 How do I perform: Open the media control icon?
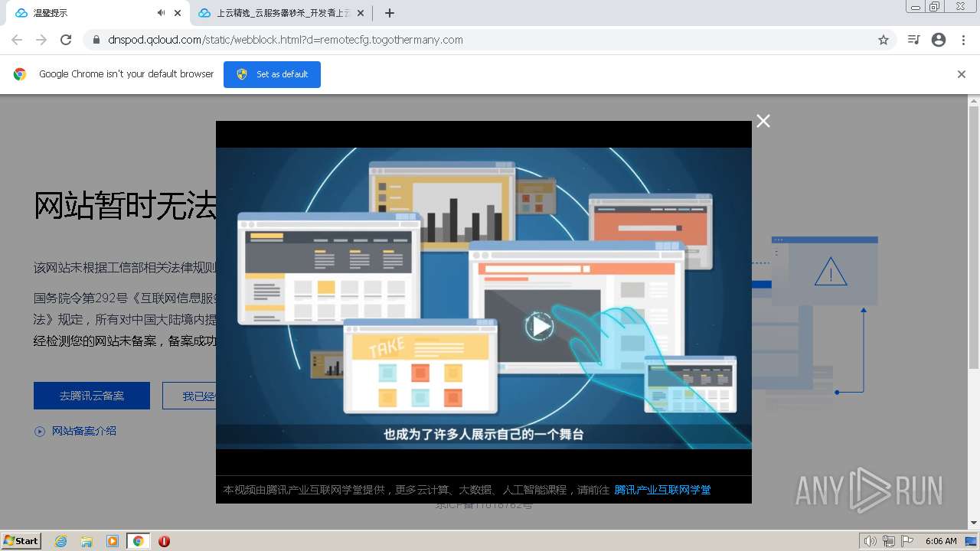click(913, 40)
